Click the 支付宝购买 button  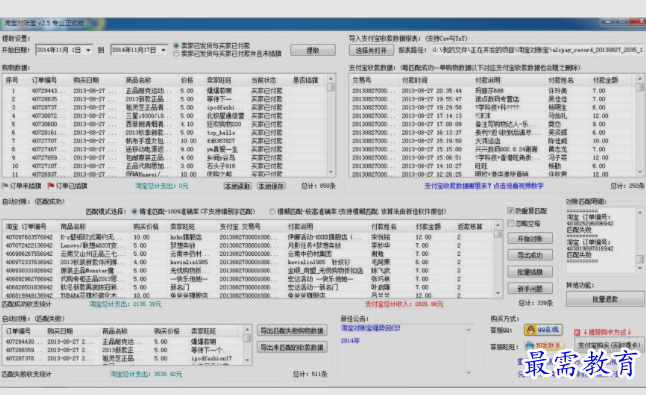[x=609, y=345]
